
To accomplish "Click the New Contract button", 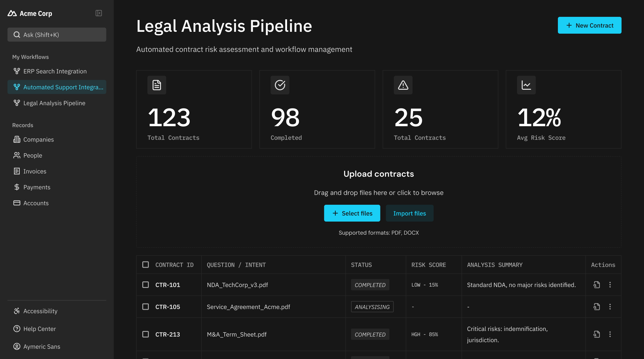I will [589, 26].
